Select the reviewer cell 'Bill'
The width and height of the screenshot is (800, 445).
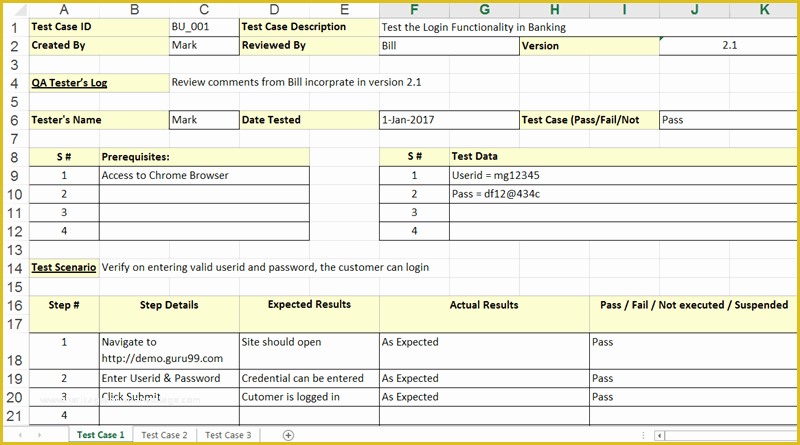coord(449,46)
